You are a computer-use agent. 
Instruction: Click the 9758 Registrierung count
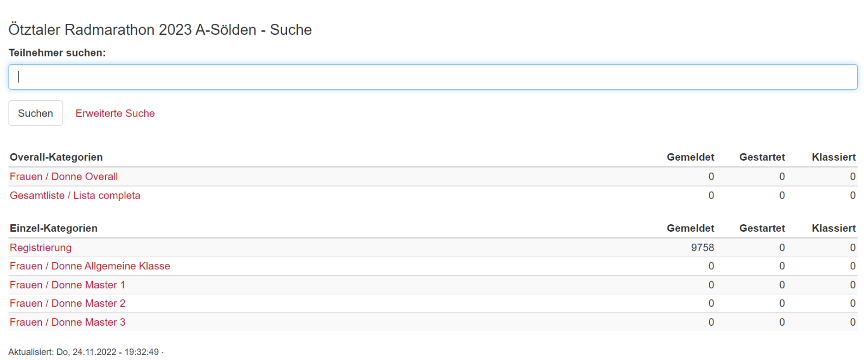[702, 248]
